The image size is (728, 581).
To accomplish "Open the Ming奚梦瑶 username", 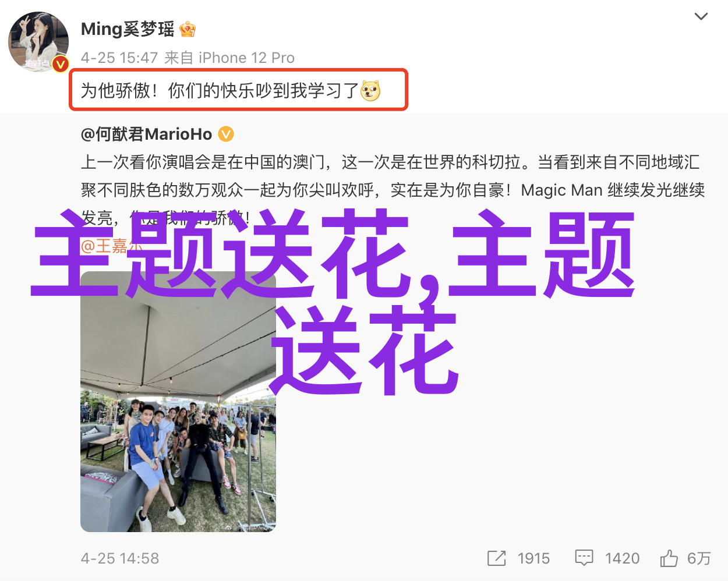I will click(128, 29).
